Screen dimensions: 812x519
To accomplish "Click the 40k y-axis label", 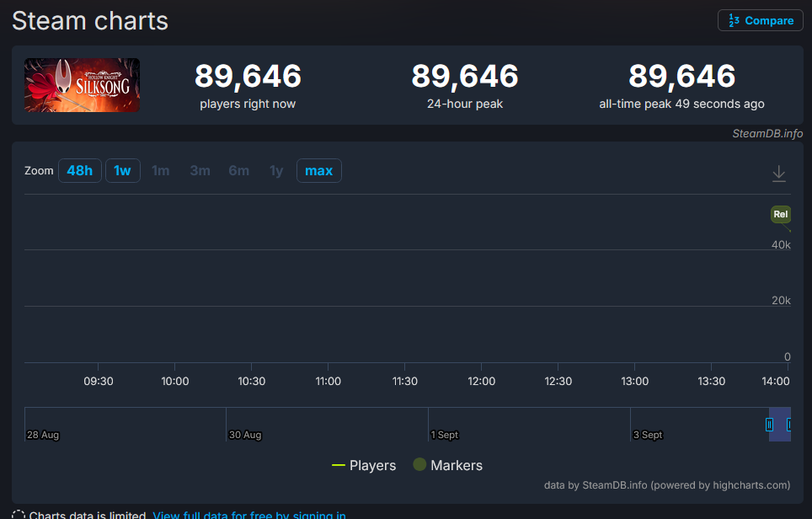I will point(781,244).
